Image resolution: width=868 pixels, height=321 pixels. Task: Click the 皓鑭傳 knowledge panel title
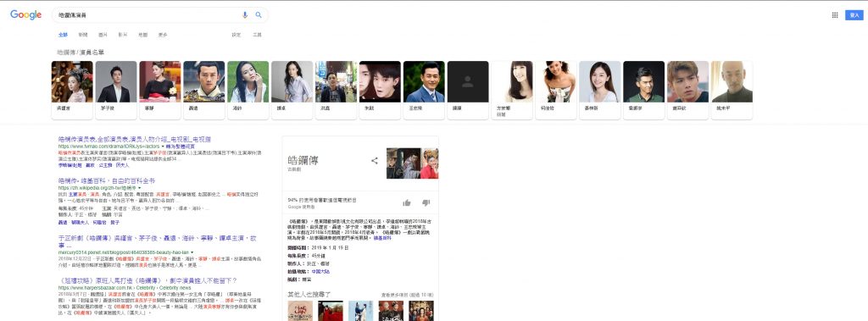303,161
